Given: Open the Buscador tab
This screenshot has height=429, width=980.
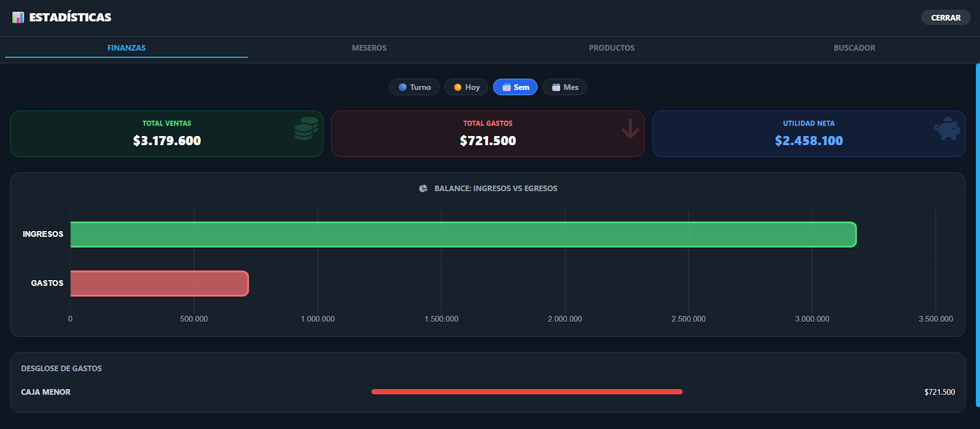Looking at the screenshot, I should click(x=854, y=48).
